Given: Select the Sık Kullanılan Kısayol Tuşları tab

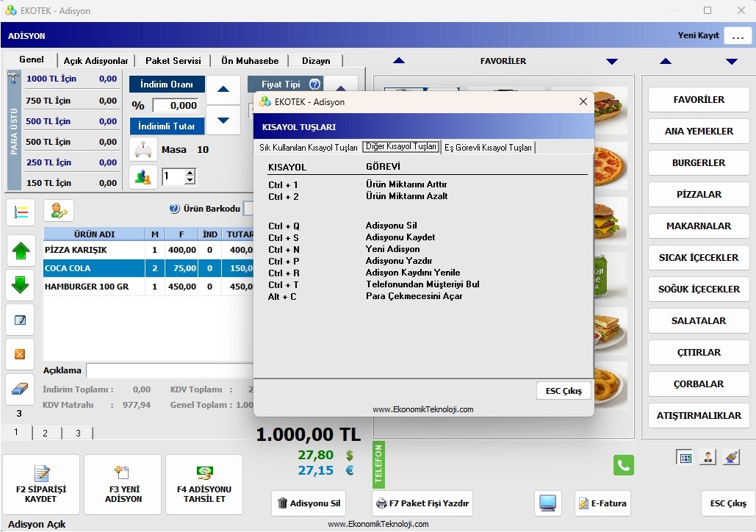Looking at the screenshot, I should click(309, 148).
